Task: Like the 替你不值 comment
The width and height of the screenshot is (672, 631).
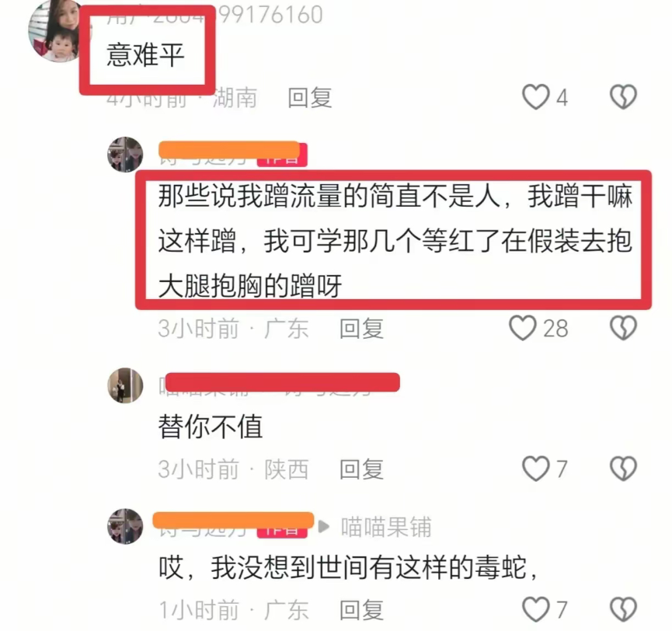Action: click(x=536, y=468)
